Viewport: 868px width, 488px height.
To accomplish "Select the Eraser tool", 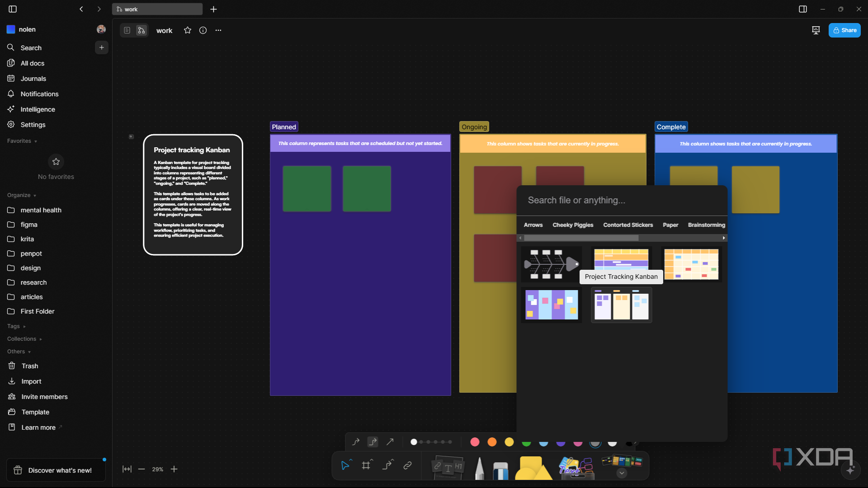I will click(500, 470).
